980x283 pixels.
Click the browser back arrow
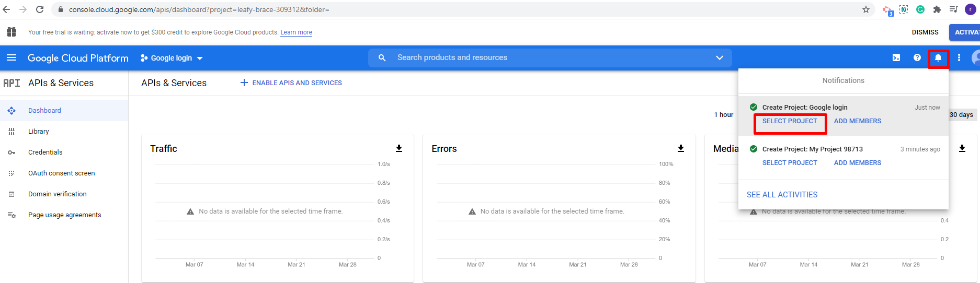point(7,9)
